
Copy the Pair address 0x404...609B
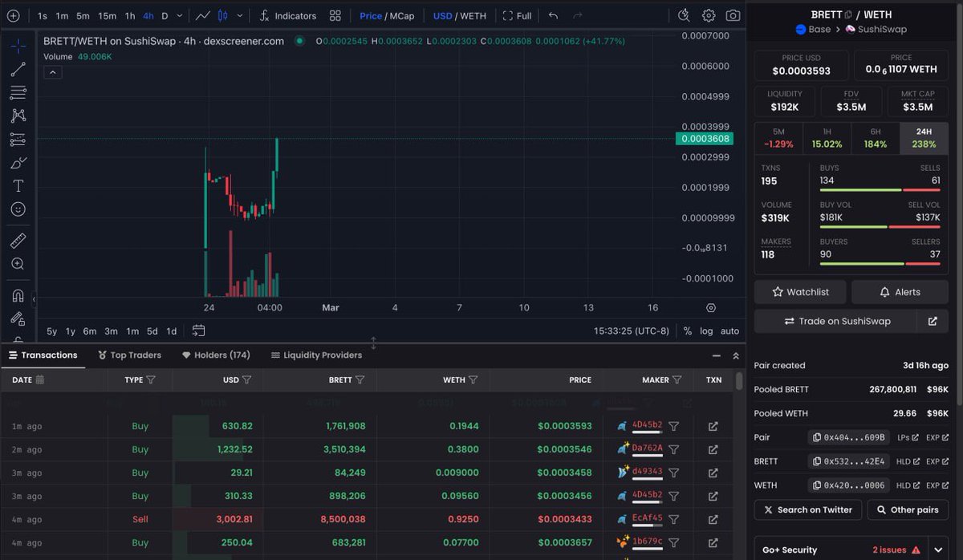click(847, 437)
